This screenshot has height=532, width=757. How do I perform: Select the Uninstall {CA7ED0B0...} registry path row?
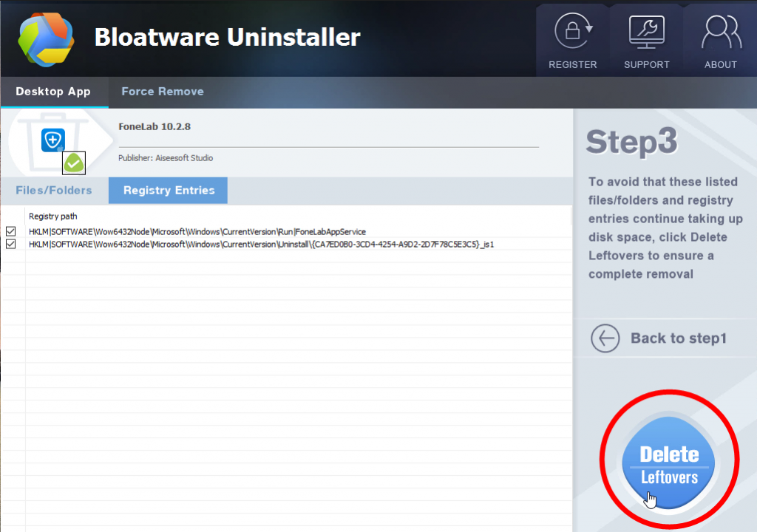261,244
